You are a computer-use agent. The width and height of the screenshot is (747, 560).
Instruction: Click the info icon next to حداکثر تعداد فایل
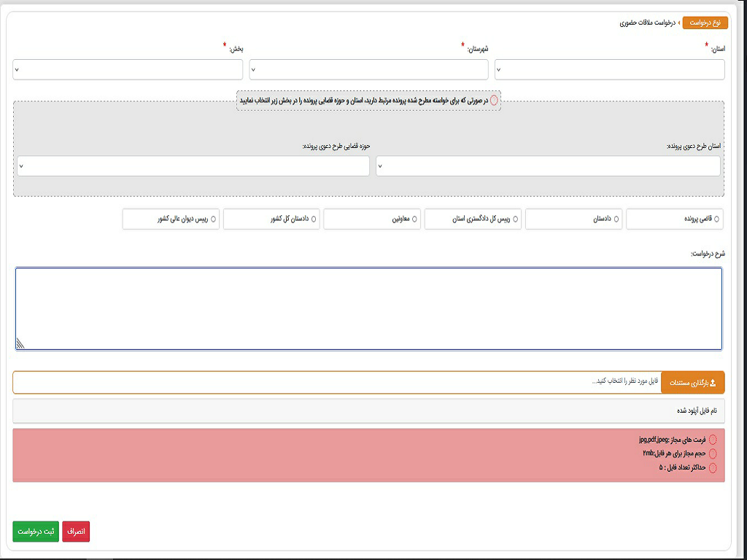tap(713, 467)
